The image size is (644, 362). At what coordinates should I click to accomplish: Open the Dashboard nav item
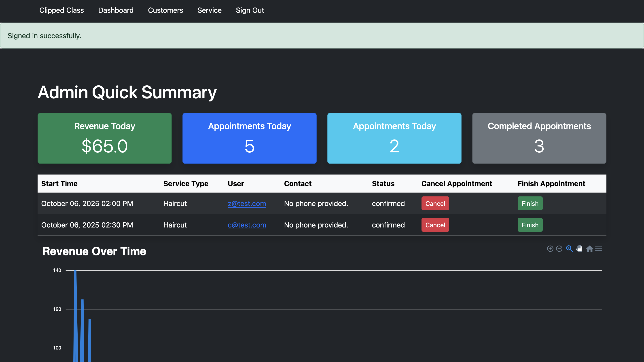(x=116, y=10)
